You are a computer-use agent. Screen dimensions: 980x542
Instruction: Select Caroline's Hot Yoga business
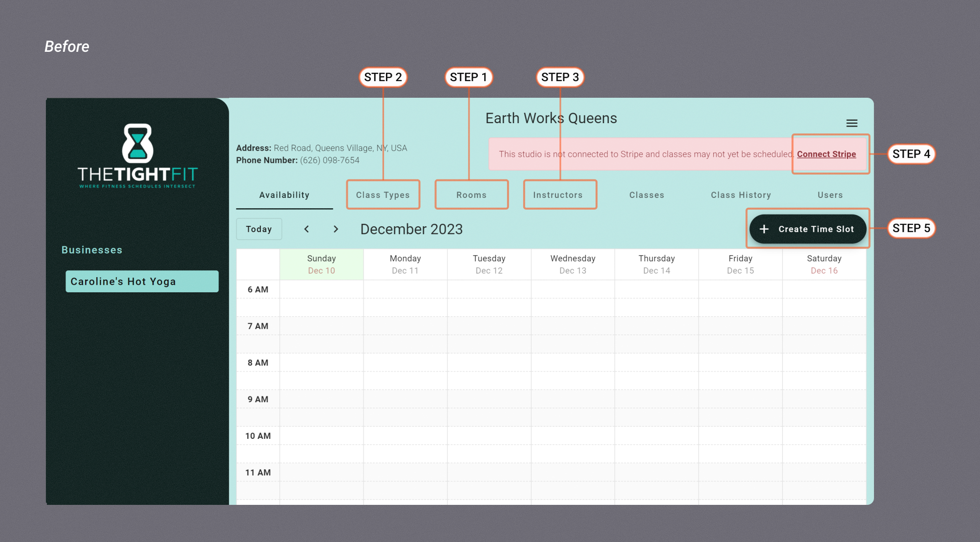[x=142, y=282]
